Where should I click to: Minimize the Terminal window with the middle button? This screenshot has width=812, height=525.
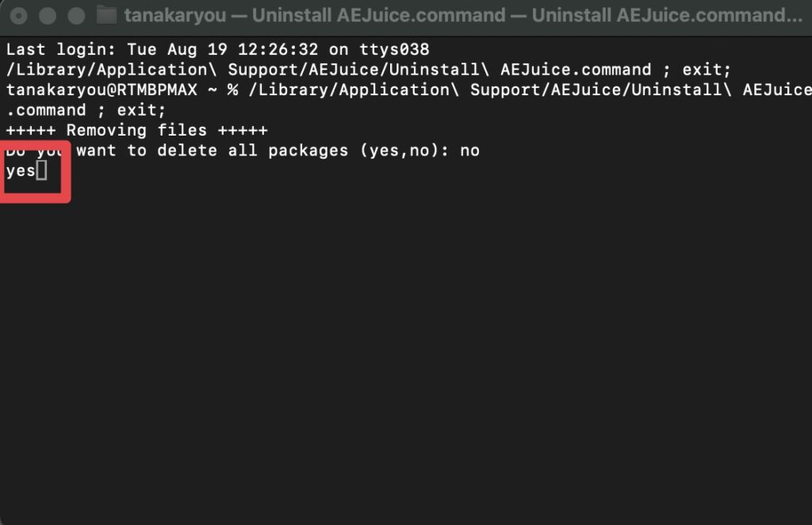click(x=48, y=16)
